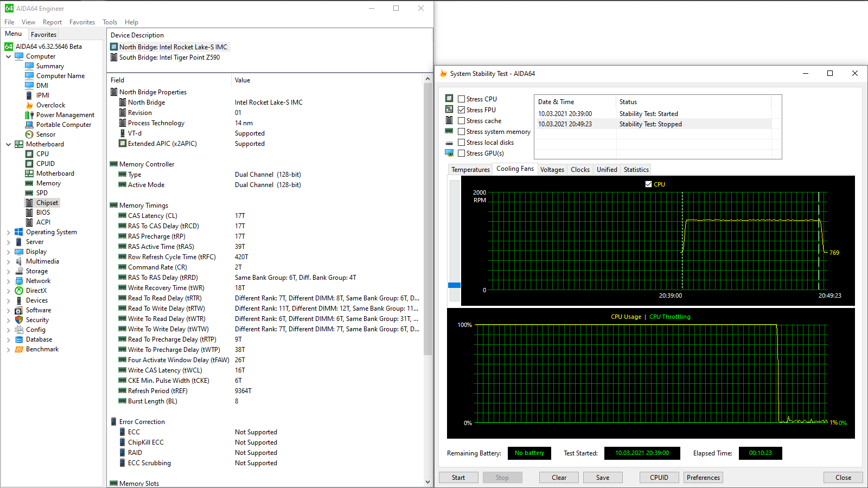
Task: Switch to the Temperatures tab
Action: click(470, 170)
